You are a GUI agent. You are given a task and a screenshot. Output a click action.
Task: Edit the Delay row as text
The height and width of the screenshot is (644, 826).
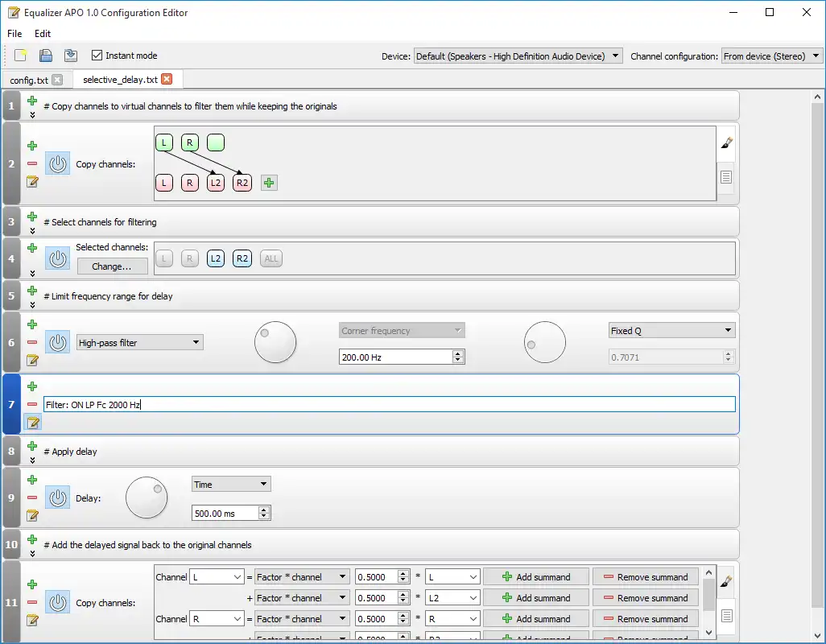[32, 515]
